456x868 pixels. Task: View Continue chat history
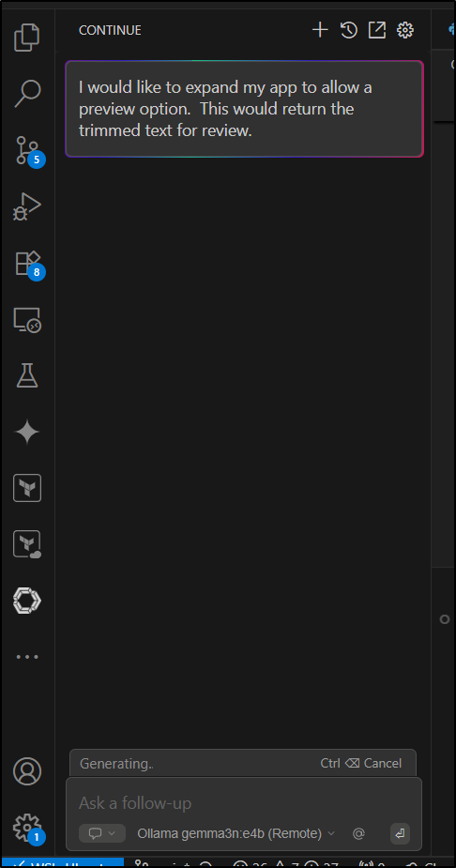click(x=348, y=30)
